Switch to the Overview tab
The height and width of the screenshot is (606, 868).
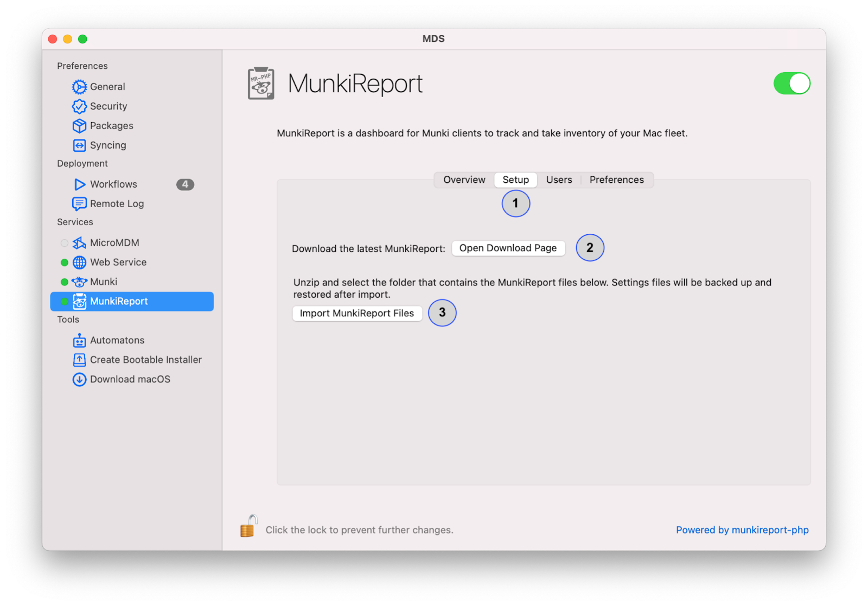(464, 180)
